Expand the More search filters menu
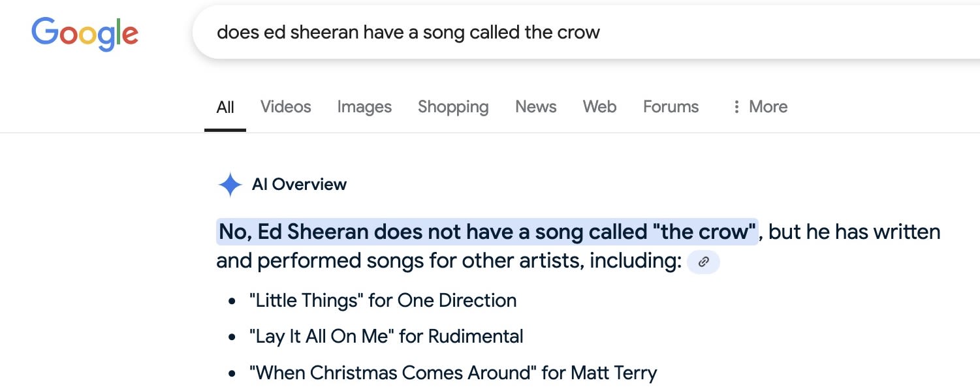Viewport: 980px width, 391px height. (759, 107)
